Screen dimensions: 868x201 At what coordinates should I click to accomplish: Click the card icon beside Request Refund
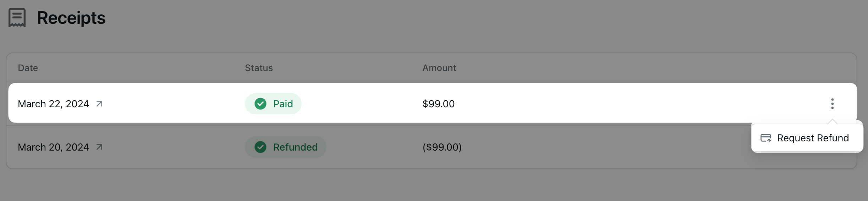(x=766, y=138)
